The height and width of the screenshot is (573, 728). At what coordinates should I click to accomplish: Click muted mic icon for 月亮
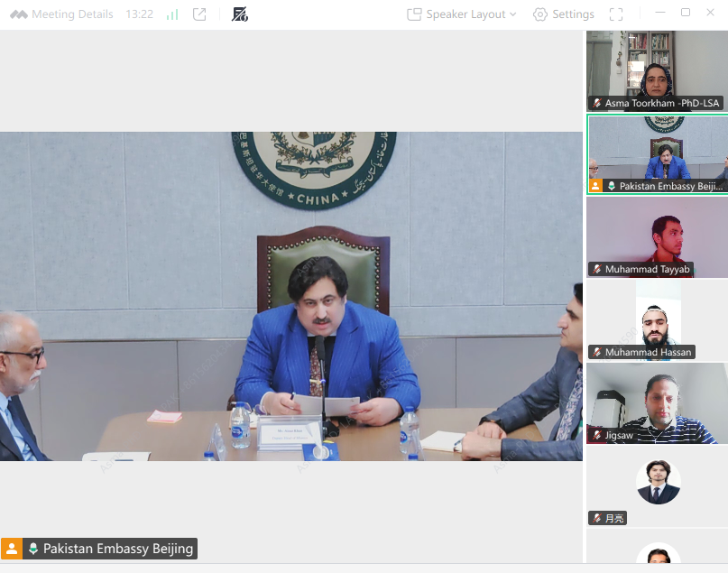[x=597, y=518]
